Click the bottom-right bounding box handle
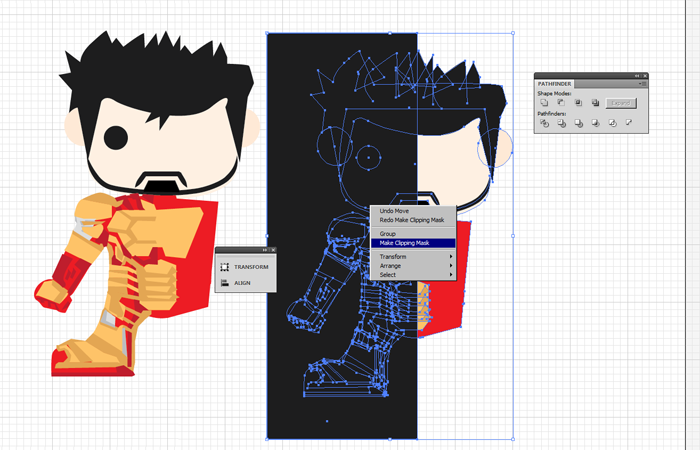The image size is (700, 450). [x=513, y=439]
